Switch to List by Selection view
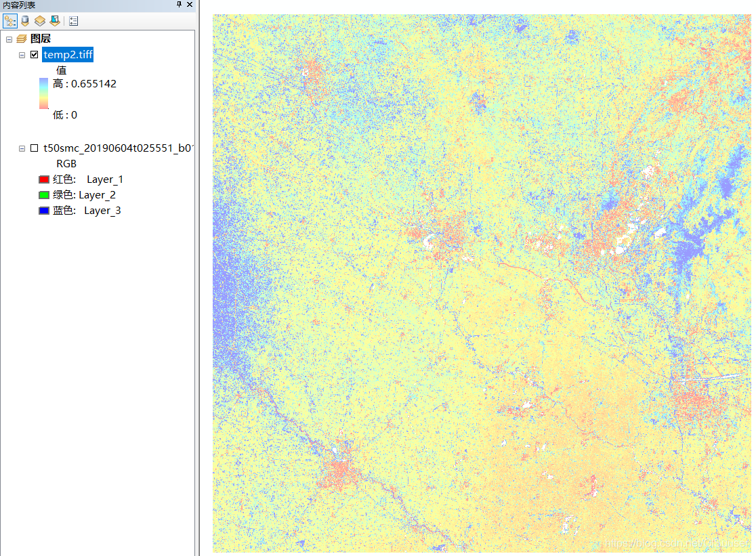The width and height of the screenshot is (756, 556). (x=55, y=20)
